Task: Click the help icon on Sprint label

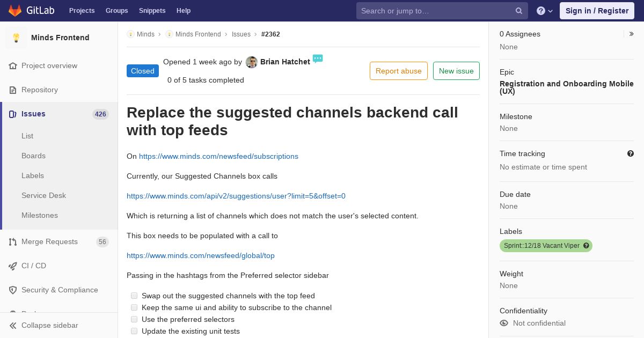Action: (x=586, y=246)
